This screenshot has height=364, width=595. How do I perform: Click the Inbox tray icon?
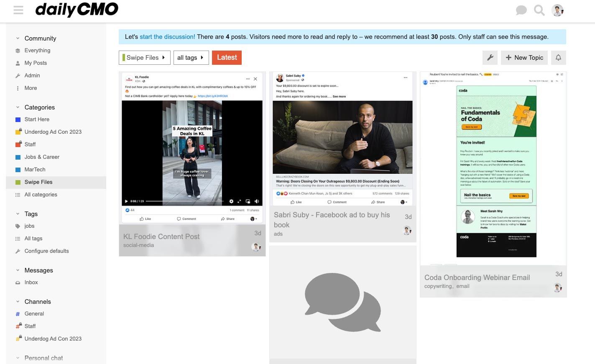(18, 283)
